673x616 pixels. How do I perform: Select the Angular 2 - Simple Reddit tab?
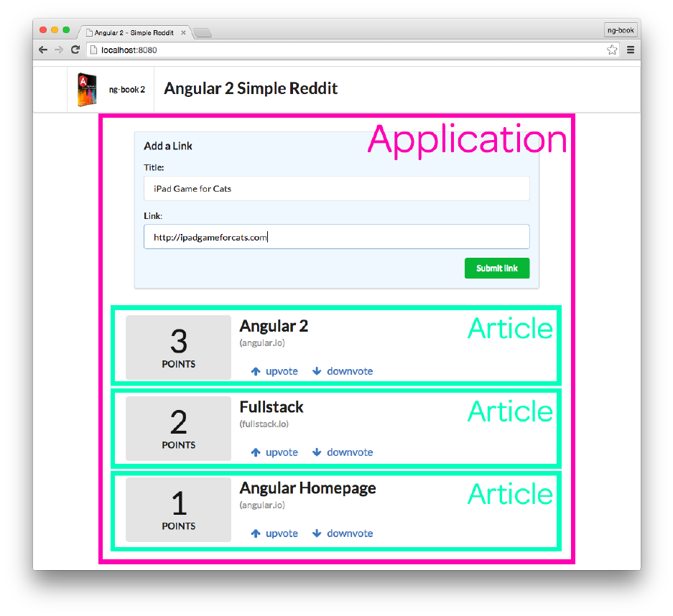(x=134, y=32)
